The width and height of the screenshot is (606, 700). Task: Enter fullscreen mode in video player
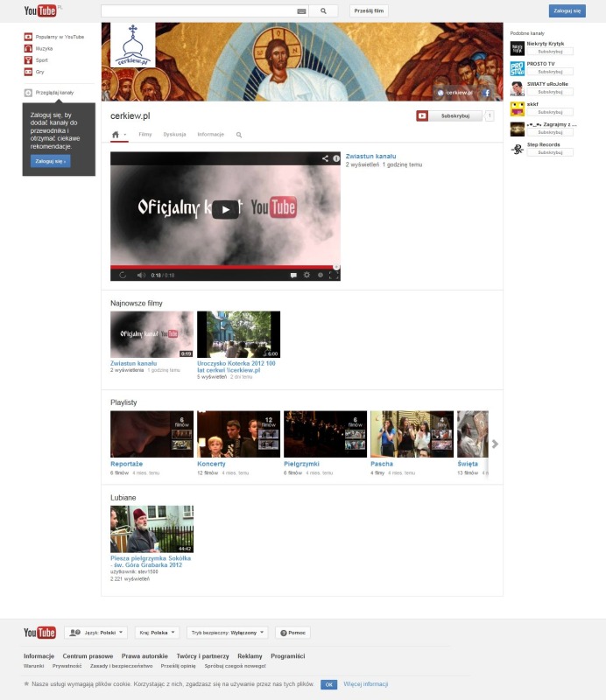[334, 275]
